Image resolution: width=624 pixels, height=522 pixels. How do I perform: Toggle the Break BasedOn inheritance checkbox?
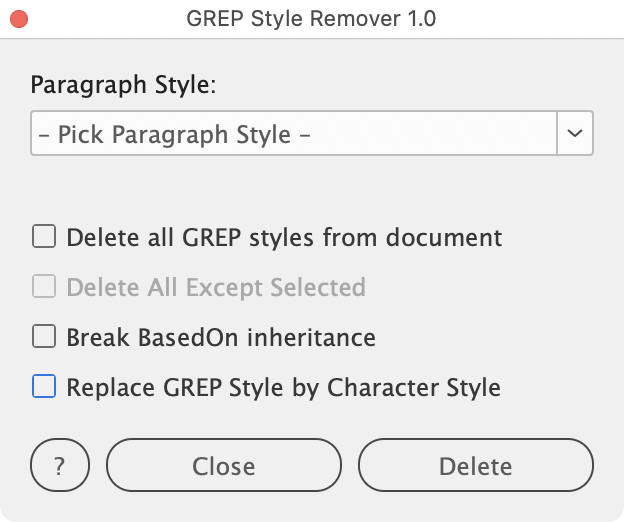(44, 337)
